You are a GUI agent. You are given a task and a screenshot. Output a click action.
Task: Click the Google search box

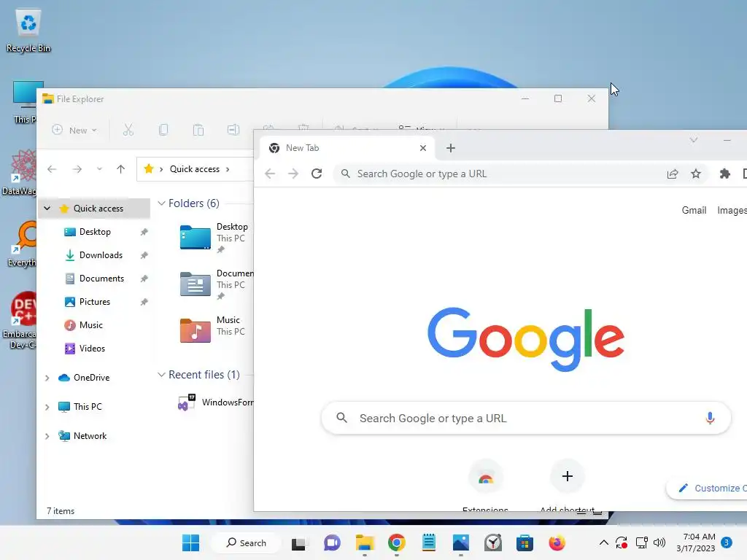pos(526,418)
